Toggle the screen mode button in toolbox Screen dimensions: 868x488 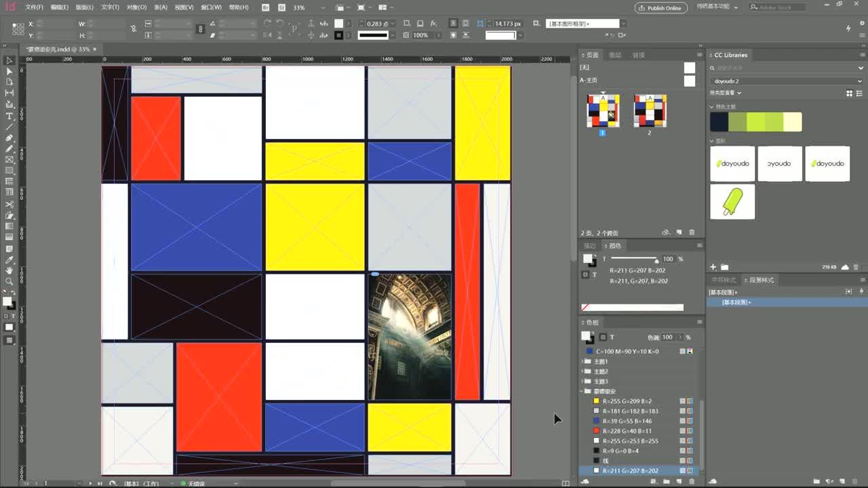coord(9,340)
